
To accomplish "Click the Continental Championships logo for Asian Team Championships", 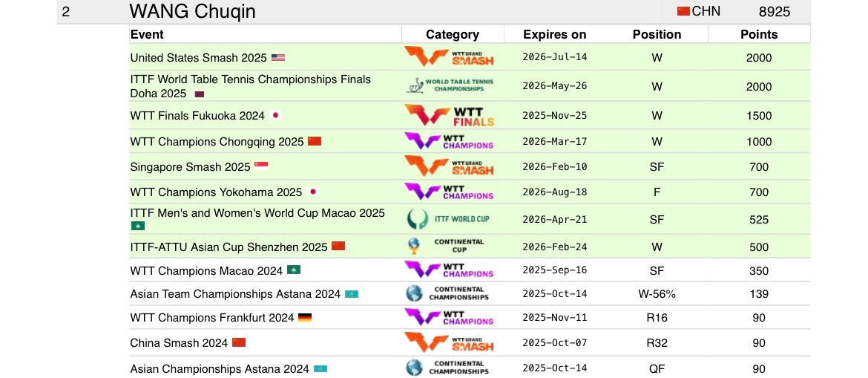I will 447,293.
